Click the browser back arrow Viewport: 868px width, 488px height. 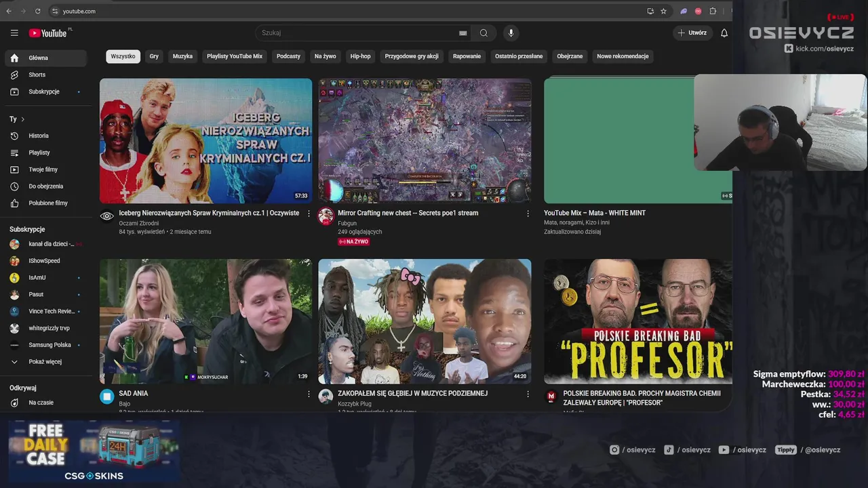click(9, 11)
